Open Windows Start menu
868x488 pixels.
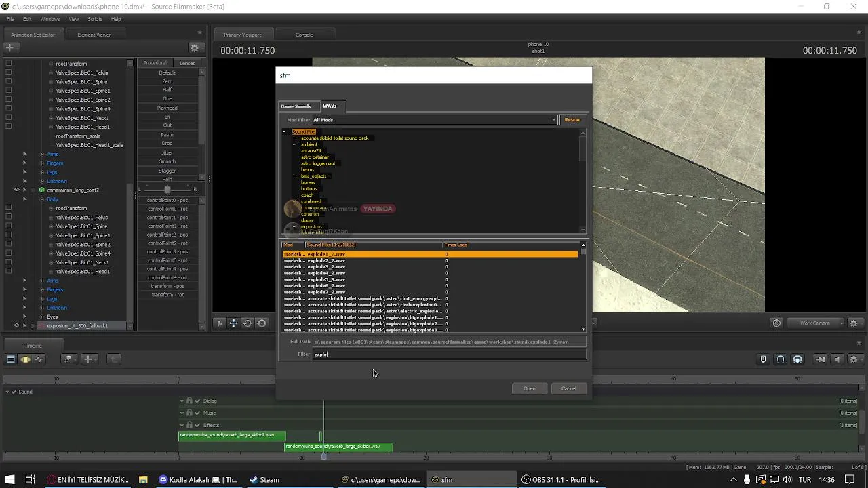point(10,479)
